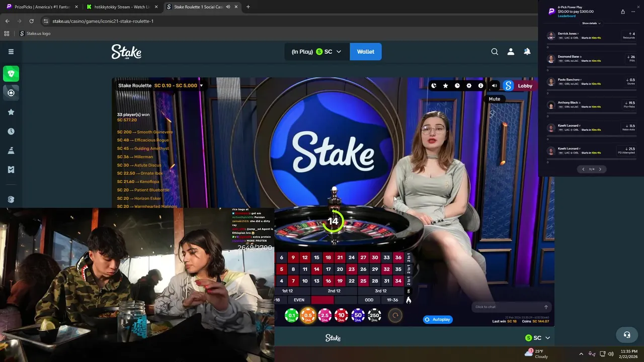Bet on EVEN

pos(299,300)
